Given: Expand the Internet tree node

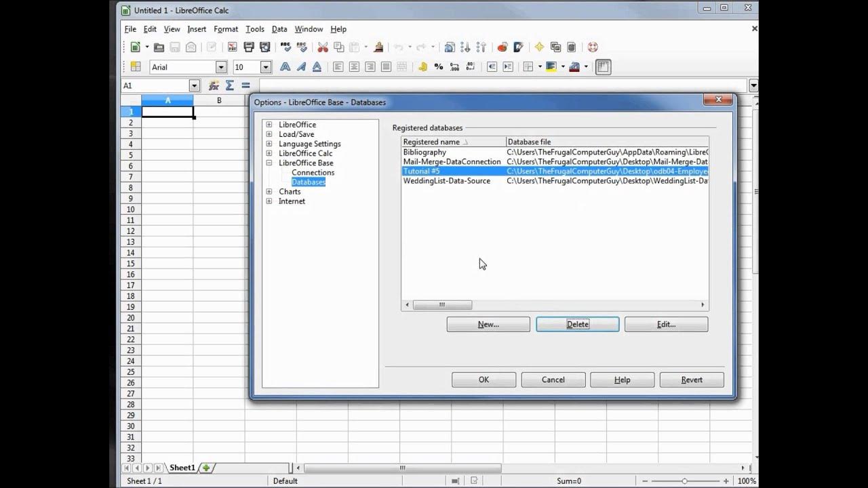Looking at the screenshot, I should [269, 201].
